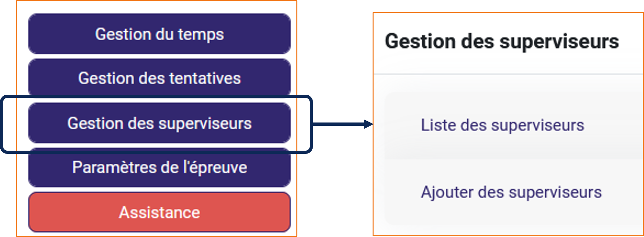Click the "Ajouter des superviseurs" text
This screenshot has height=237, width=644.
tap(511, 192)
